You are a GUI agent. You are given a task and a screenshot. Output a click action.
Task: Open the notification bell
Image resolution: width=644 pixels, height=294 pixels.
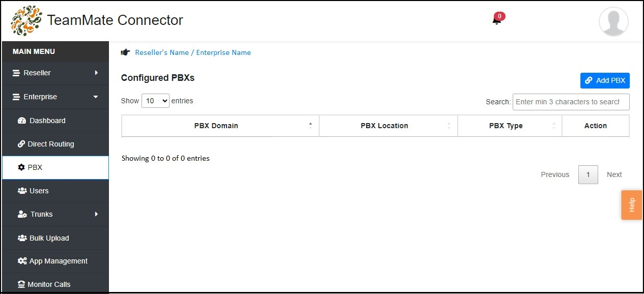[496, 20]
